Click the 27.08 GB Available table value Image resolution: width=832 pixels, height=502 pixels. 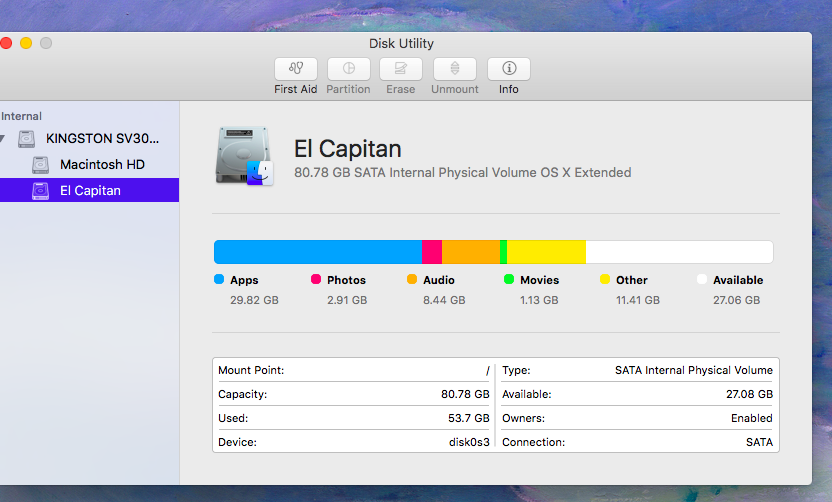point(749,394)
